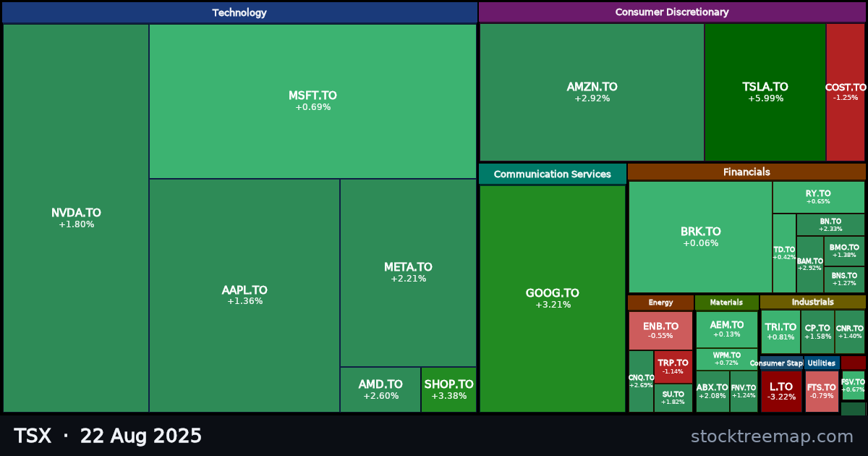
Task: Open the BAM.TO tile
Action: 810,264
